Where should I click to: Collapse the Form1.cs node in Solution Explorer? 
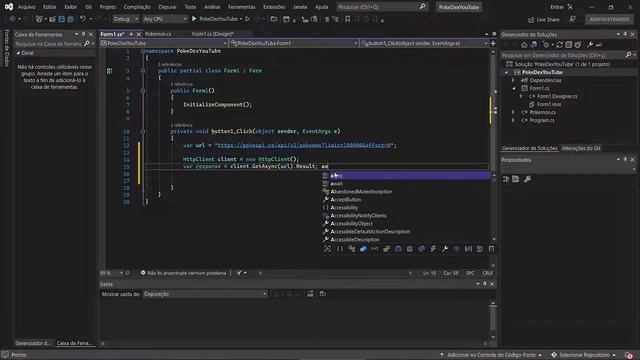(513, 88)
